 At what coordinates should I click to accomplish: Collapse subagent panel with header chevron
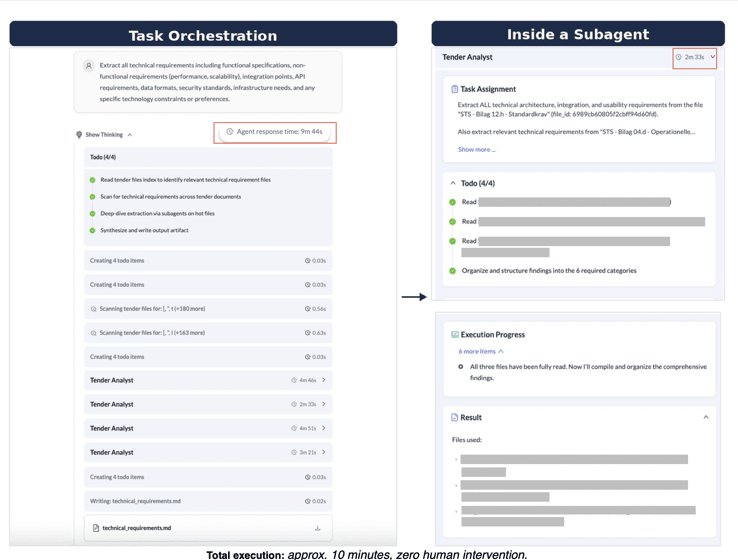click(713, 57)
